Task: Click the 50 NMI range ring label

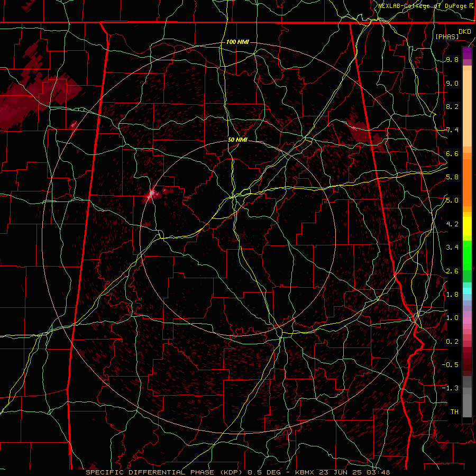Action: click(x=237, y=140)
